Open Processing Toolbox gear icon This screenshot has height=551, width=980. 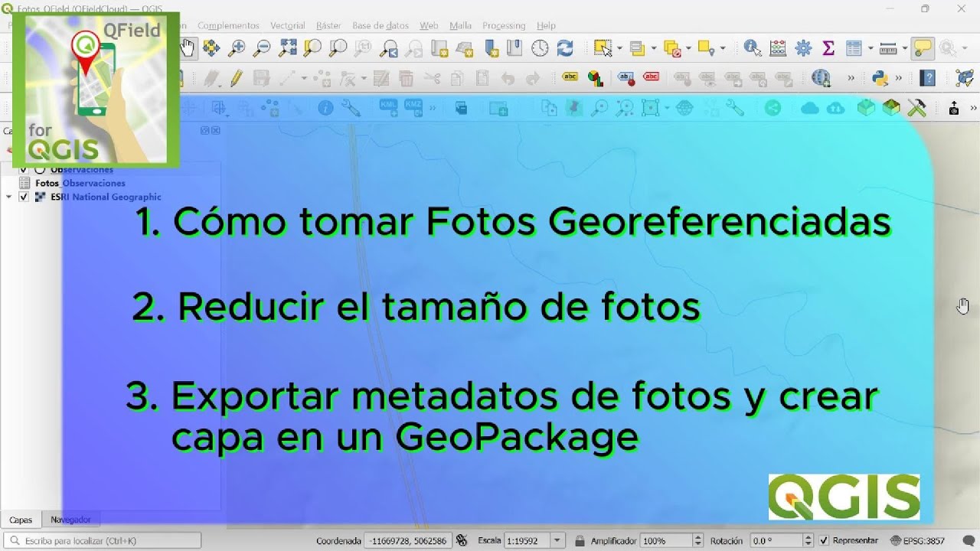click(803, 48)
